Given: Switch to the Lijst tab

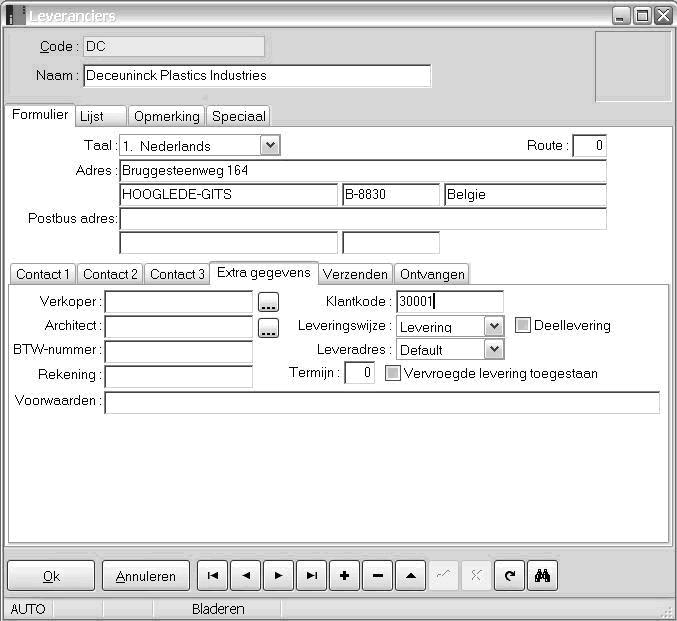Looking at the screenshot, I should point(101,116).
